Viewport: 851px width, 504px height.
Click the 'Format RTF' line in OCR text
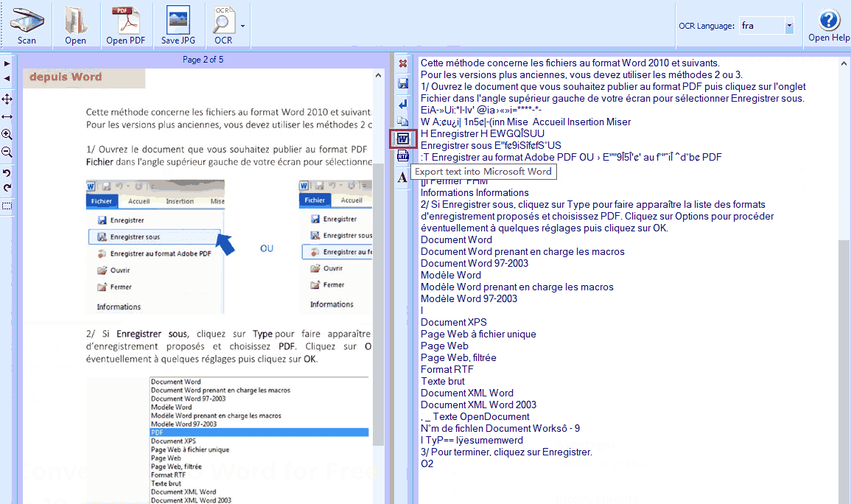click(447, 369)
